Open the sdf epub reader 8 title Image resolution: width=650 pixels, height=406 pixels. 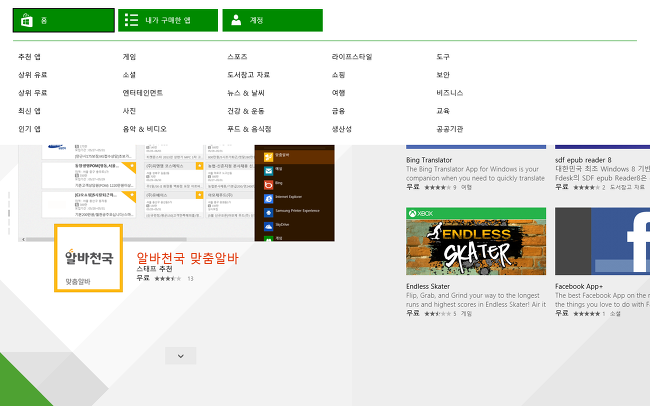[583, 160]
